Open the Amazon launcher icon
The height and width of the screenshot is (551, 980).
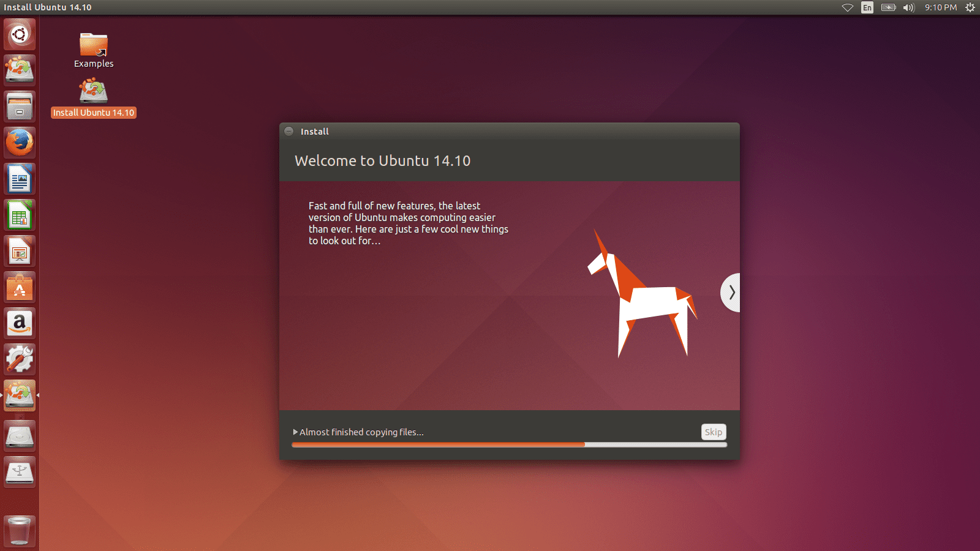[20, 323]
